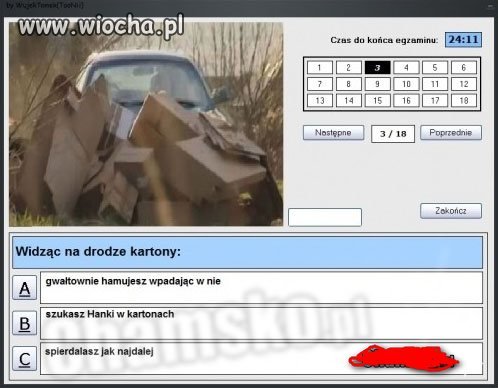498x388 pixels.
Task: Choose answer B button
Action: pos(25,323)
